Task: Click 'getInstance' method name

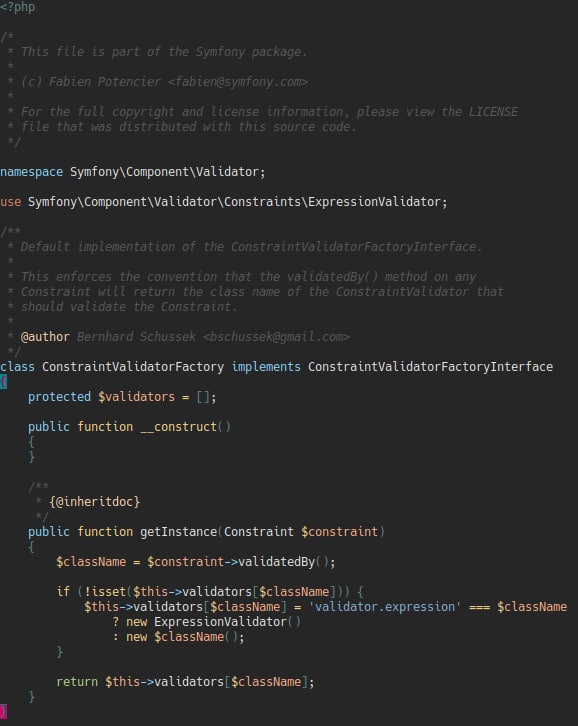Action: point(179,532)
